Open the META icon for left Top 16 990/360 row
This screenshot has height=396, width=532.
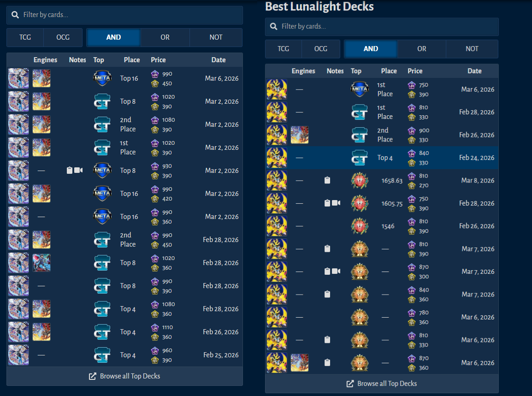point(102,217)
